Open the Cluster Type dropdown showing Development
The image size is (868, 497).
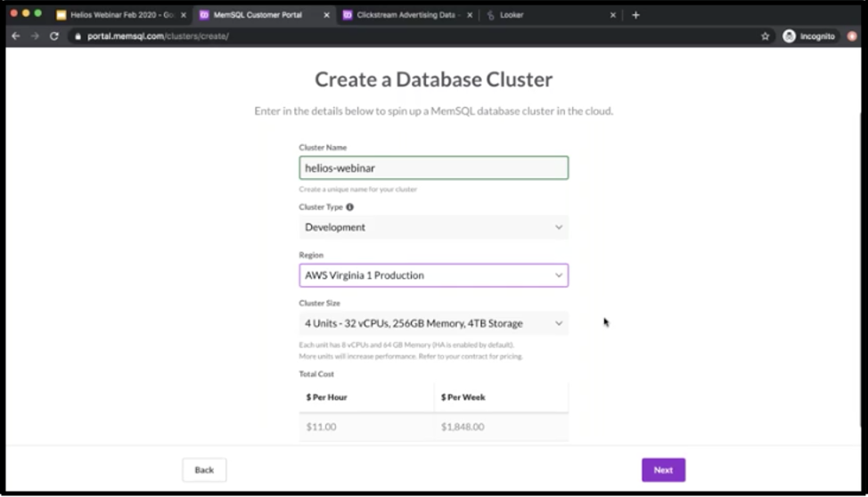(433, 227)
